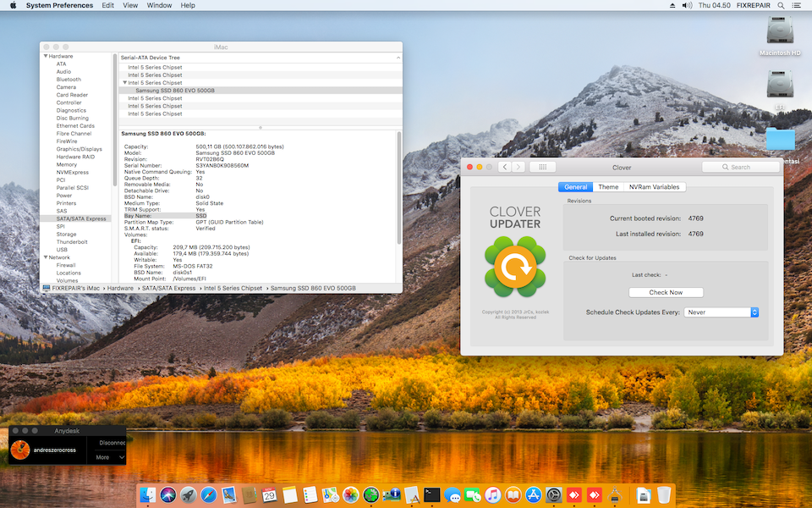Open System Preferences gear in dock
Screen dimensions: 812x508
pos(553,494)
